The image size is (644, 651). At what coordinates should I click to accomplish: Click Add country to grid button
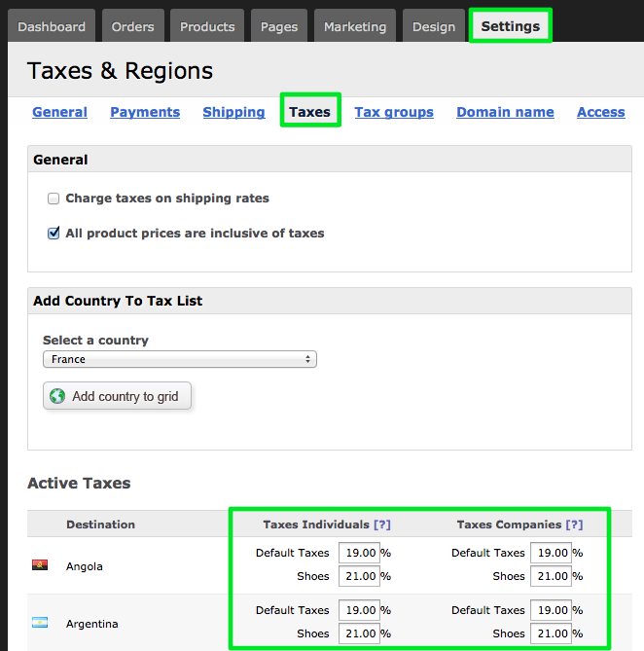117,396
